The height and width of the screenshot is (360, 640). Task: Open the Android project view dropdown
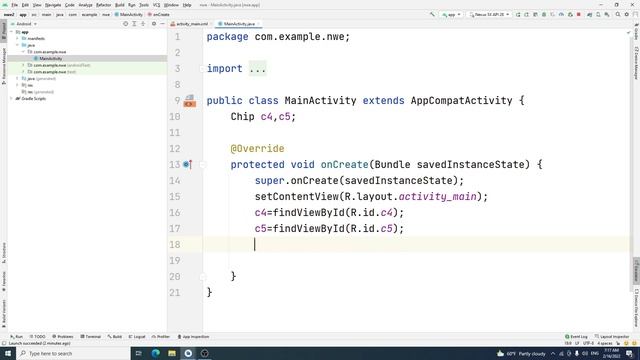point(24,24)
